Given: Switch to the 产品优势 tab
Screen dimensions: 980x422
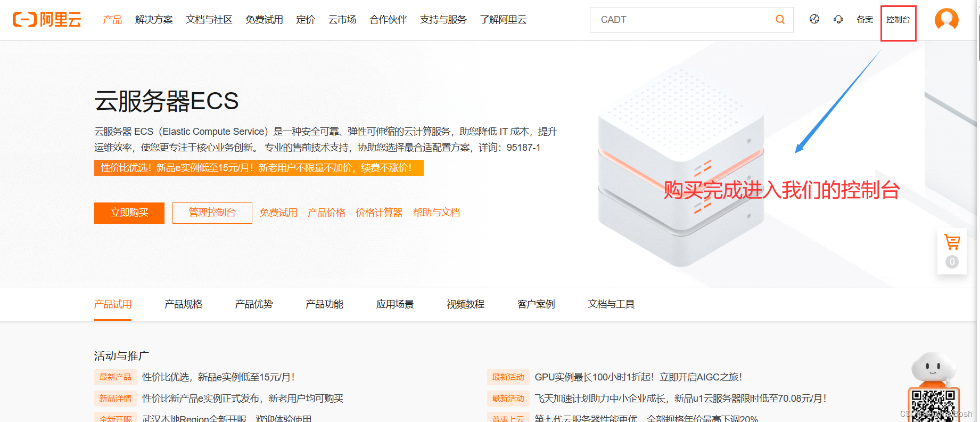Looking at the screenshot, I should (254, 304).
